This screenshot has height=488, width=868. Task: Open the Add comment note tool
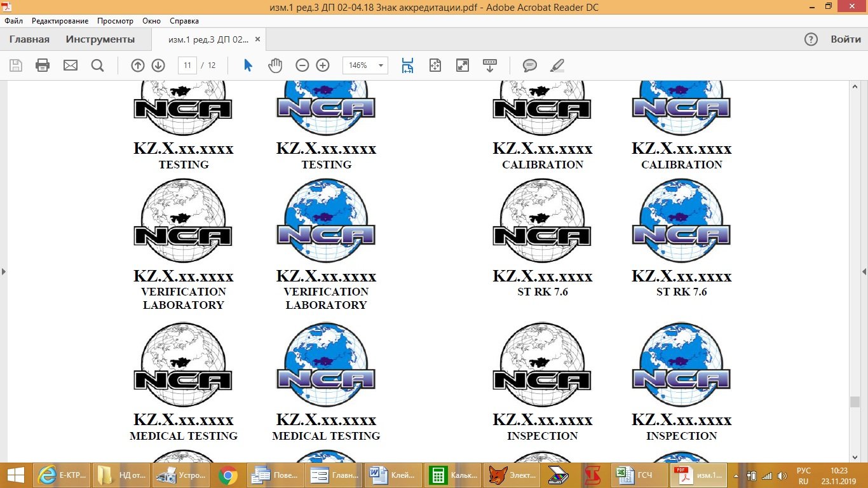click(x=529, y=65)
